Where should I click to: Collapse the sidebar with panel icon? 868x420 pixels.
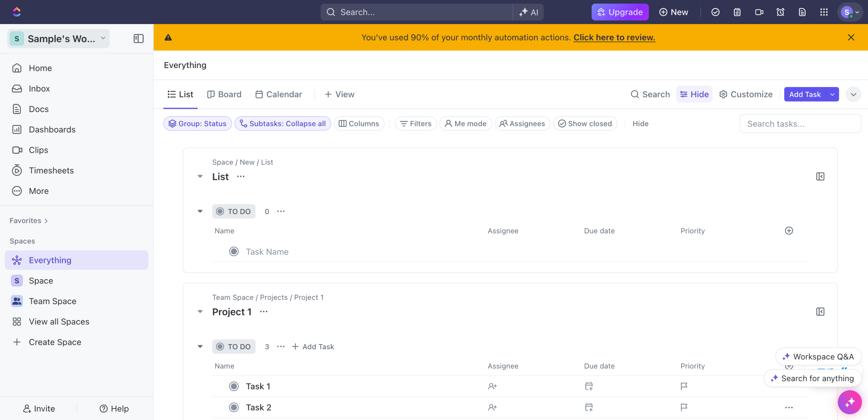pyautogui.click(x=138, y=39)
